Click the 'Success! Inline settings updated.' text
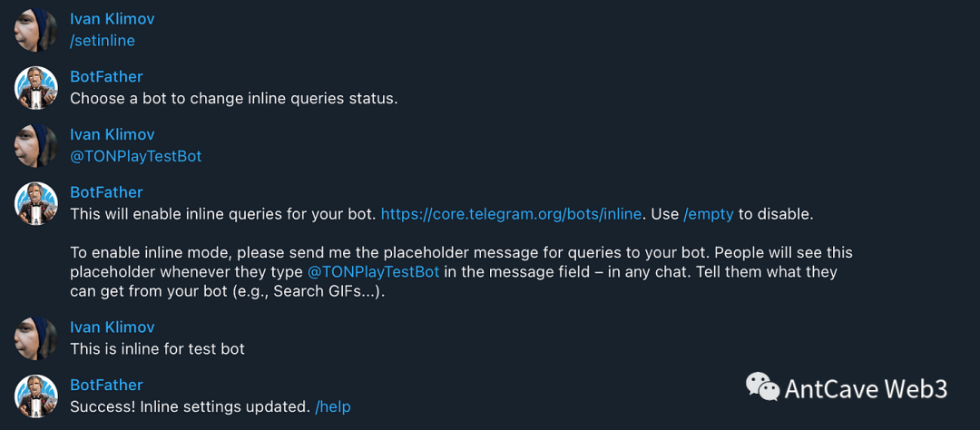The image size is (980, 430). [x=190, y=406]
